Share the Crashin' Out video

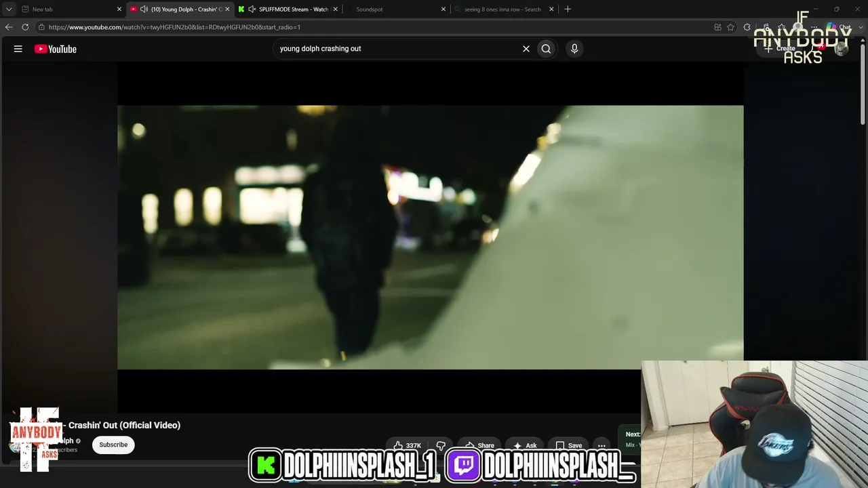pos(479,445)
